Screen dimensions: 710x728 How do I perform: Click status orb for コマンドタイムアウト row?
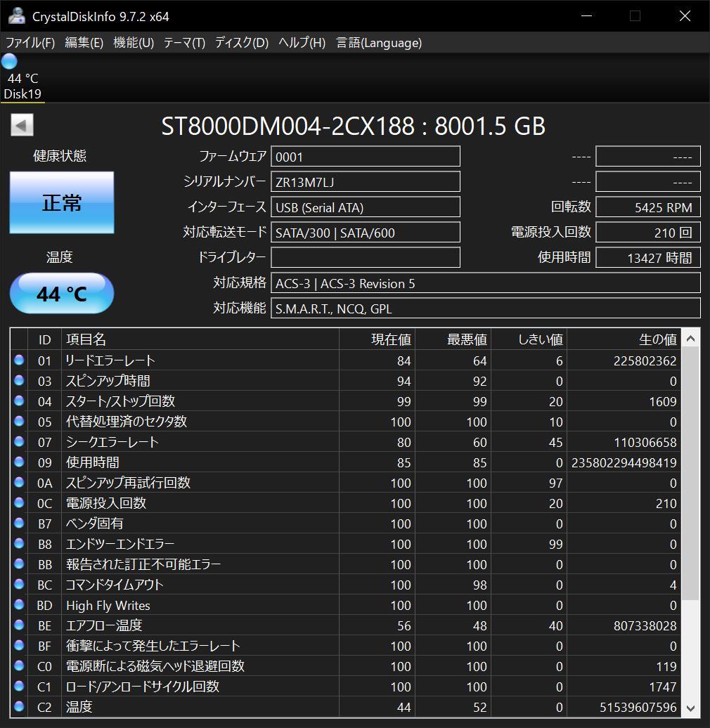pyautogui.click(x=19, y=584)
